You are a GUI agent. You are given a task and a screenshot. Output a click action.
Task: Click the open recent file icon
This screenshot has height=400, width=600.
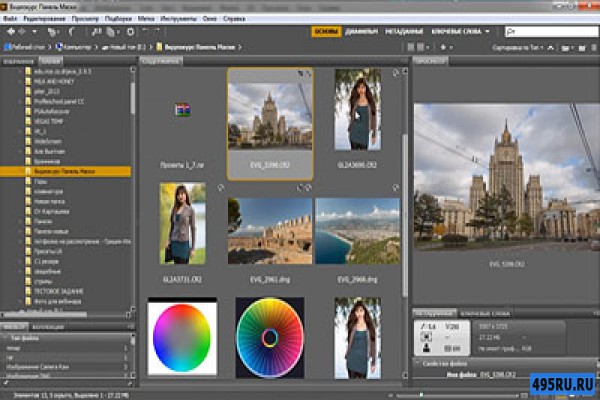(x=566, y=48)
